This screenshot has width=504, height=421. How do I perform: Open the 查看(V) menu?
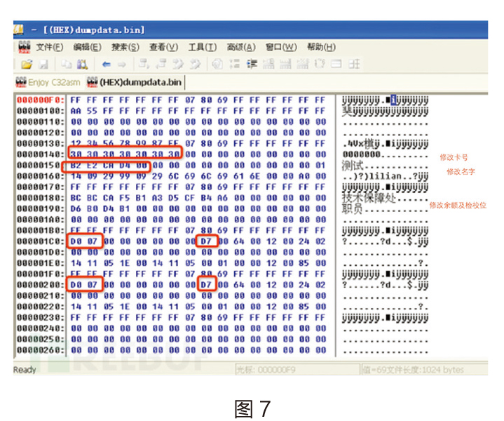click(163, 47)
